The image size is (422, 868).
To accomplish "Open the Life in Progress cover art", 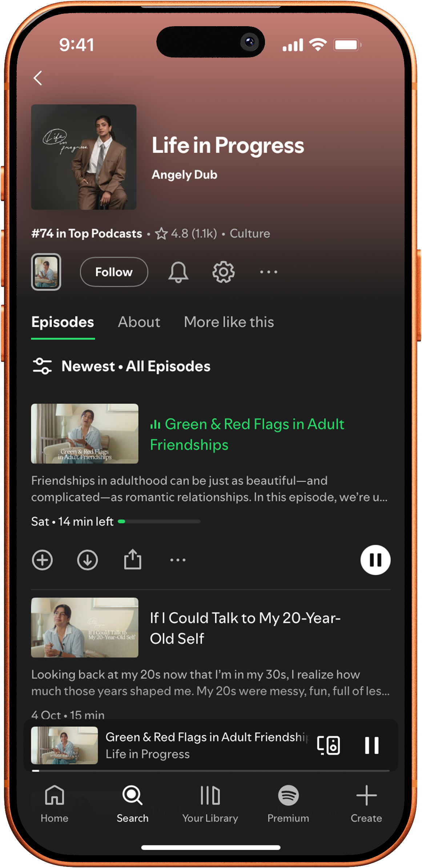I will point(84,157).
